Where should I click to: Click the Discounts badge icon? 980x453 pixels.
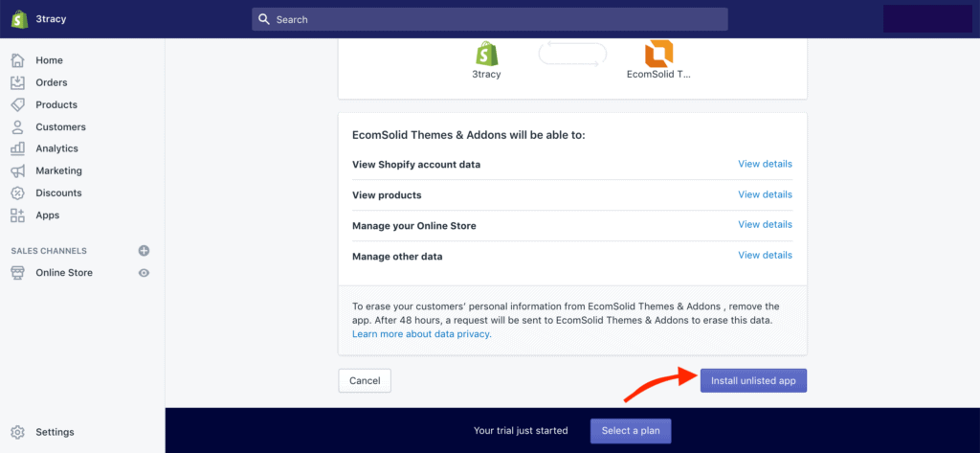pos(18,193)
